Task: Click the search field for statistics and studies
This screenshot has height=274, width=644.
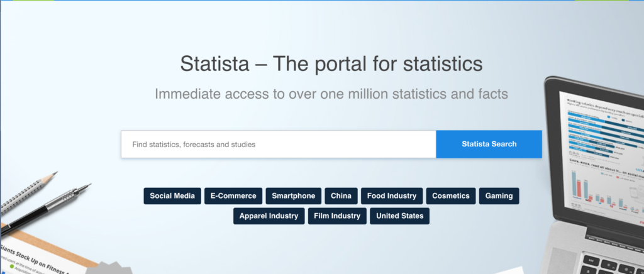Action: click(279, 145)
